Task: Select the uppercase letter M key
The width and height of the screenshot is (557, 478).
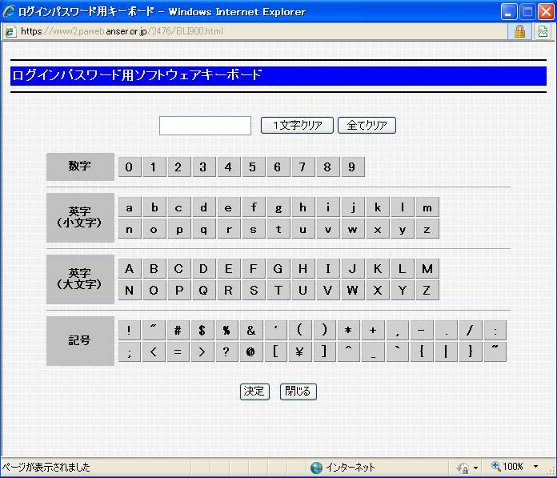Action: coord(427,268)
